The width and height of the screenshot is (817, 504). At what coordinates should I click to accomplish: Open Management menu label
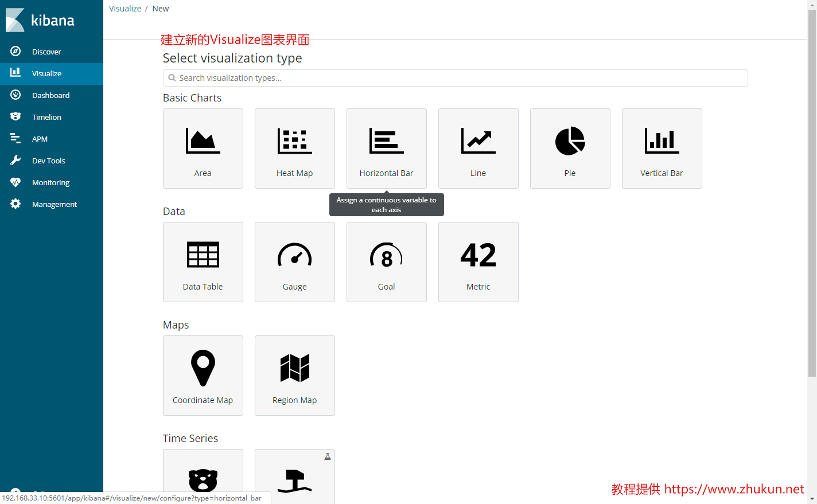[x=55, y=204]
